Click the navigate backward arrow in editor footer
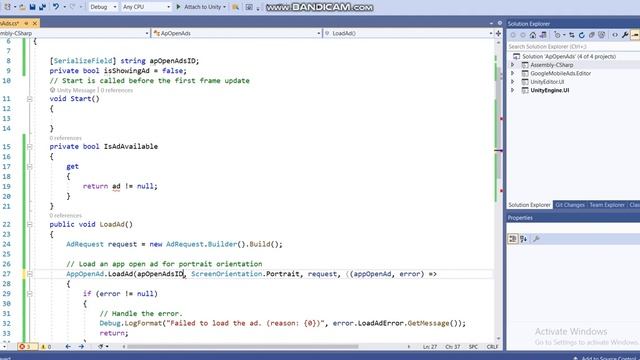Image resolution: width=640 pixels, height=360 pixels. point(68,347)
